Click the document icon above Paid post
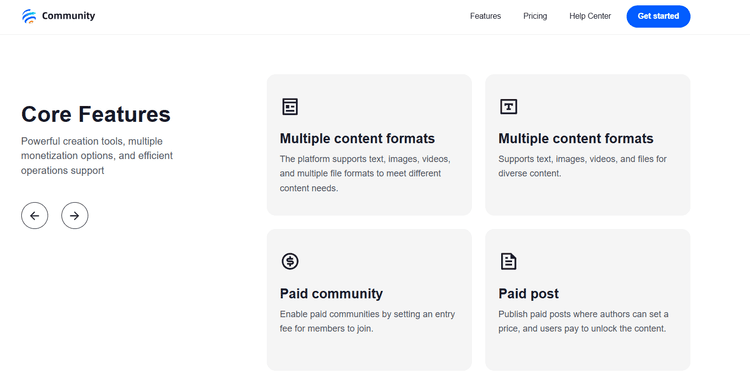Viewport: 750px width, 385px height. [508, 261]
